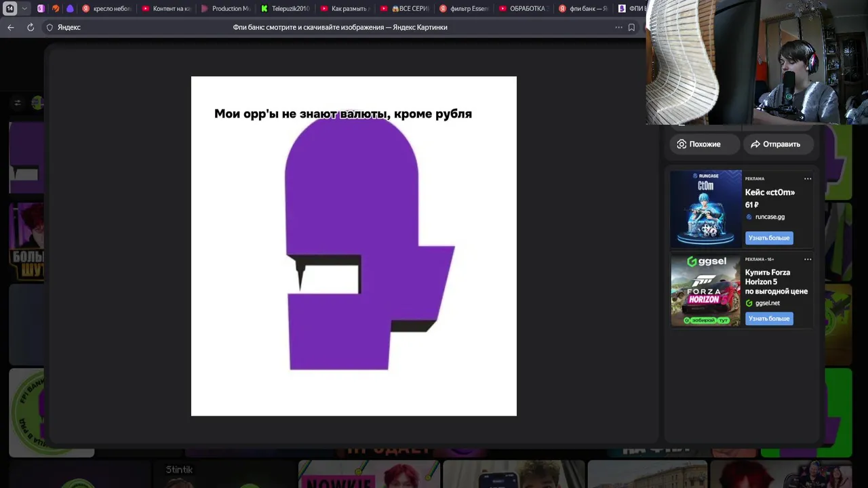Screen dimensions: 868x488
Task: Open the three-dot page menu in address bar
Action: point(618,27)
